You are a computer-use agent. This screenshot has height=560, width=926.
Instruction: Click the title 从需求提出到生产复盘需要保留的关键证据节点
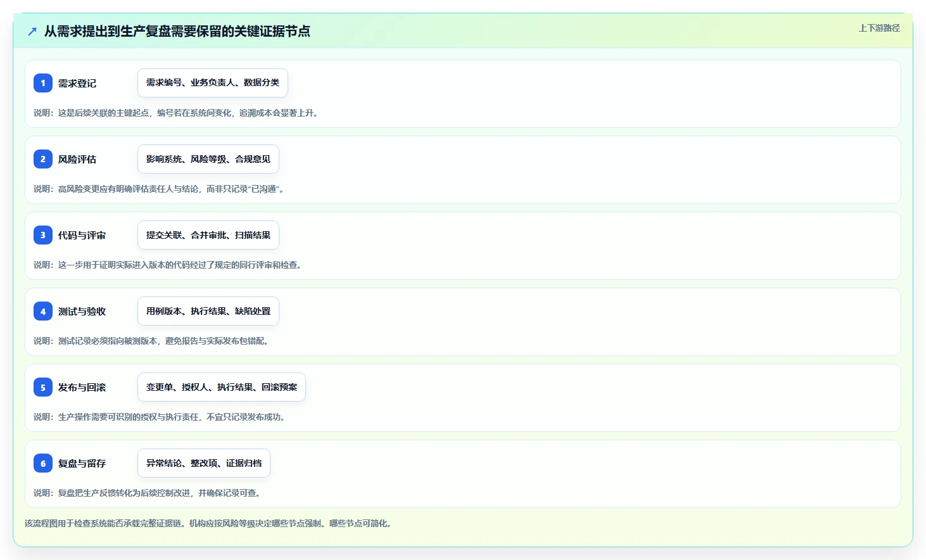pos(177,31)
